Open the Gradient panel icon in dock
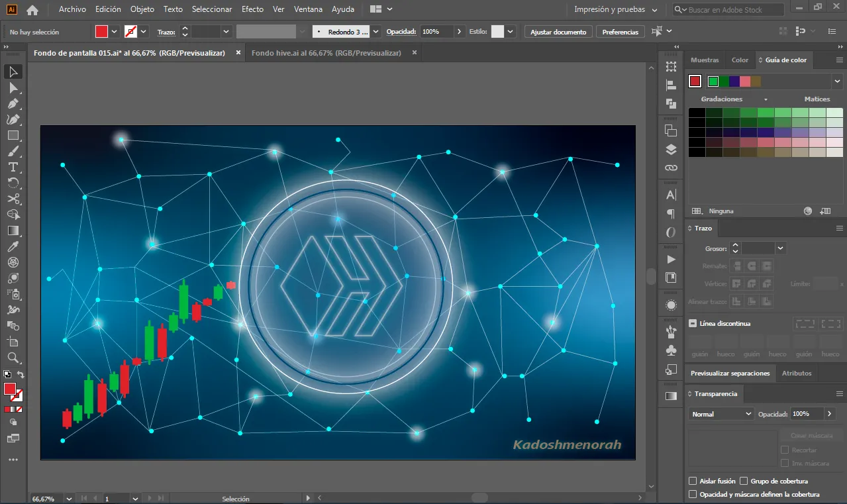The width and height of the screenshot is (847, 504). tap(671, 396)
